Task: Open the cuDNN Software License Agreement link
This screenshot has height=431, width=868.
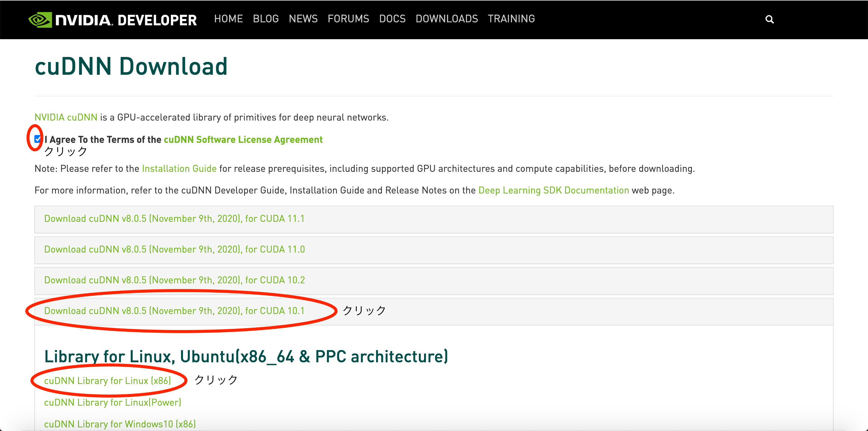Action: coord(243,139)
